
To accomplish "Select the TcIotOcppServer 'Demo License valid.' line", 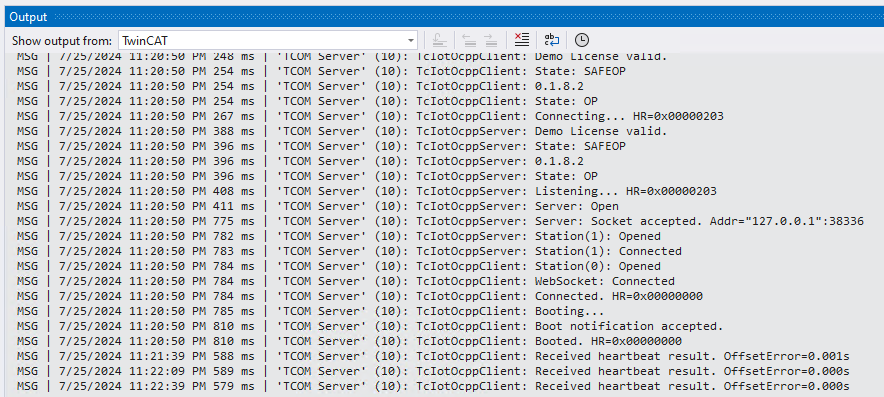I will (342, 131).
